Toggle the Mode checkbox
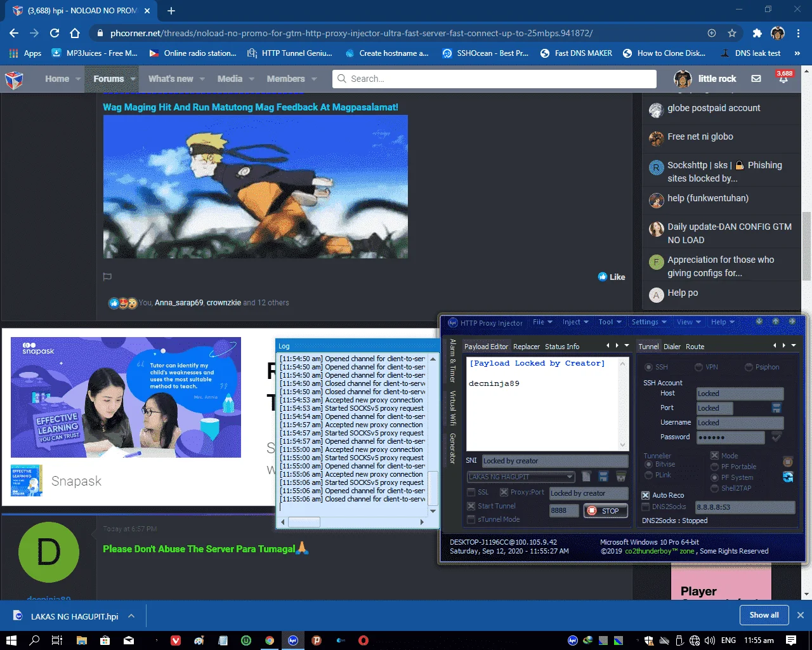Viewport: 812px width, 650px height. [x=715, y=455]
